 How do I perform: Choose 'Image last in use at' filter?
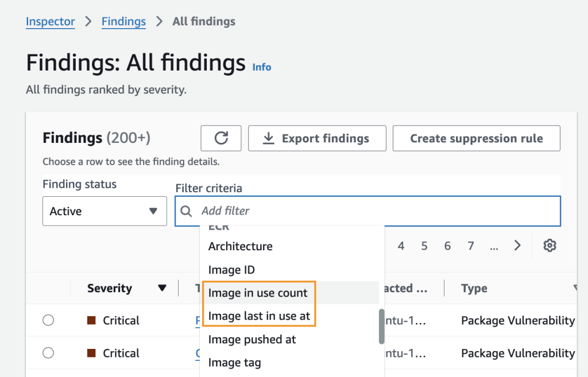click(259, 316)
